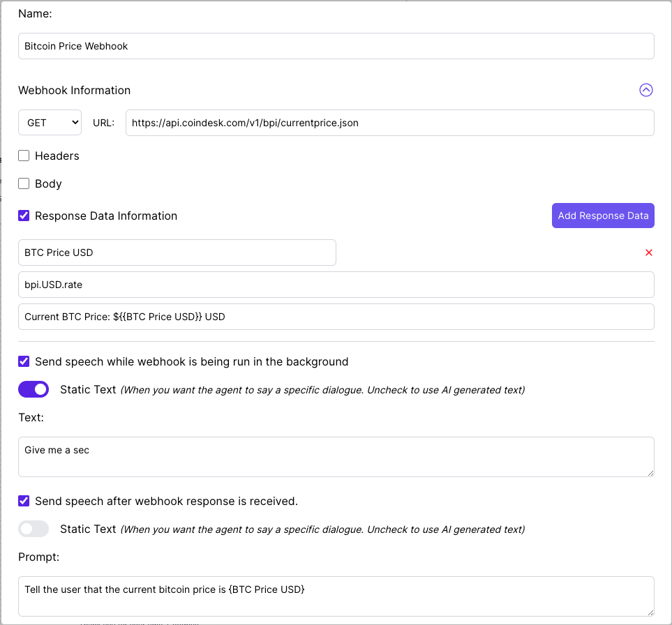Screen dimensions: 672x625
Task: Click the Give me a sec textarea
Action: (x=336, y=457)
